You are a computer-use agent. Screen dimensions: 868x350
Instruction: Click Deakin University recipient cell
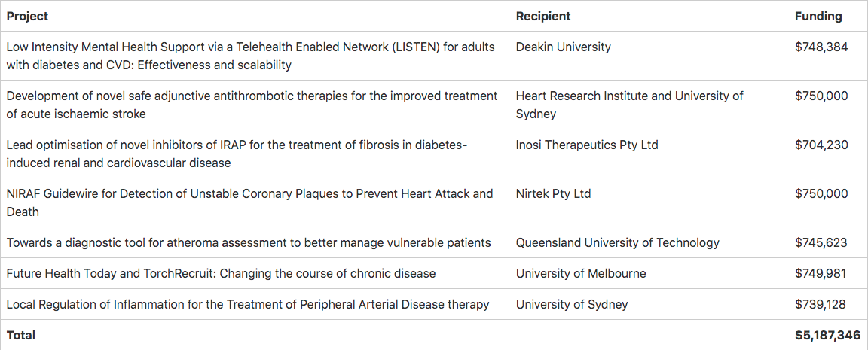pyautogui.click(x=563, y=47)
